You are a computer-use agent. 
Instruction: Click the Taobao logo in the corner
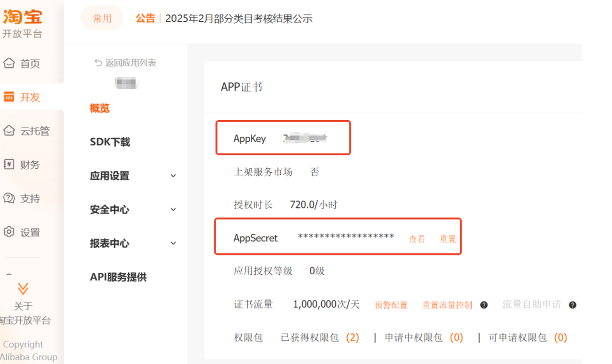[22, 16]
